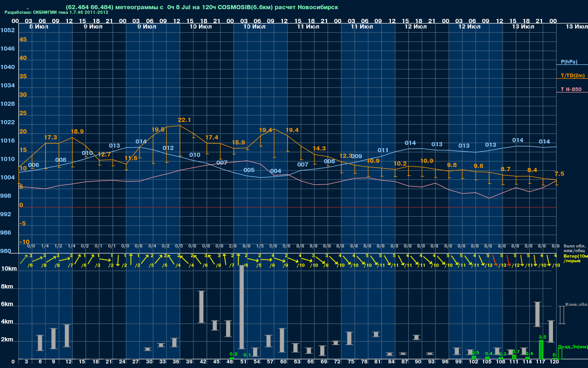Click the 'Разработано: СИБНИГМИ тема 1.7.46' credit line

(57, 12)
